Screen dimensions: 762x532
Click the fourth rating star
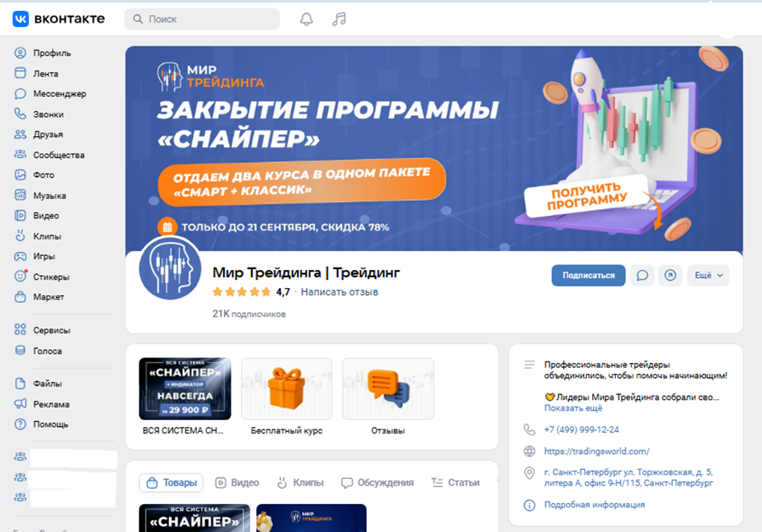pos(253,290)
